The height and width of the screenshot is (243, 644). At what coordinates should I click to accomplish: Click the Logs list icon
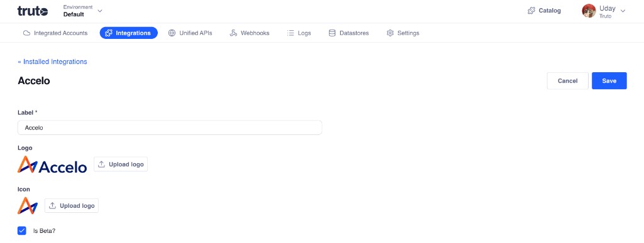291,33
